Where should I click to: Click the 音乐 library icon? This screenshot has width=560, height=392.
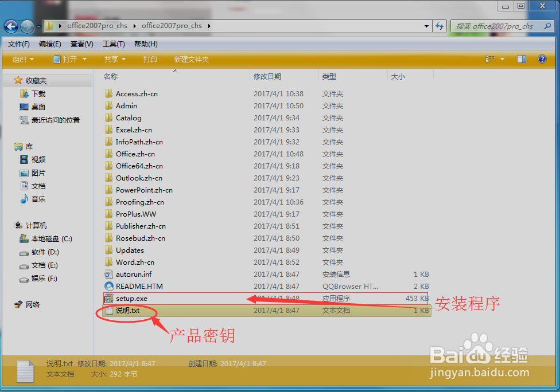tap(24, 199)
